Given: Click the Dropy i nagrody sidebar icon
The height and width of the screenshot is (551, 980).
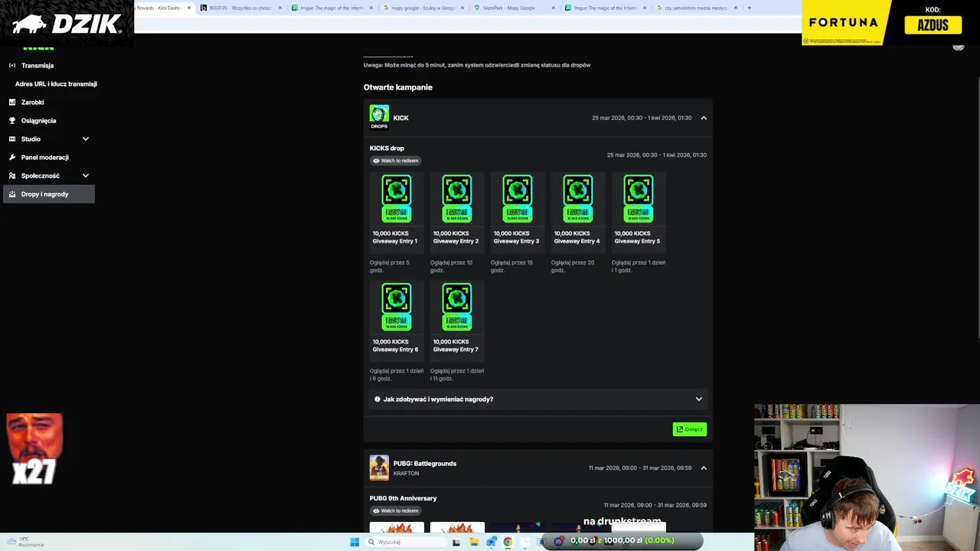Looking at the screenshot, I should [x=12, y=194].
